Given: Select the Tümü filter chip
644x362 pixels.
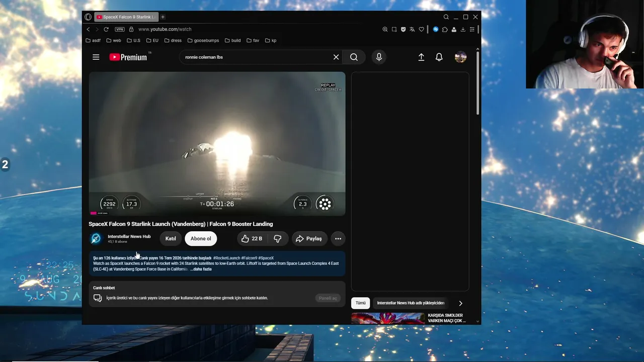Looking at the screenshot, I should pyautogui.click(x=361, y=303).
